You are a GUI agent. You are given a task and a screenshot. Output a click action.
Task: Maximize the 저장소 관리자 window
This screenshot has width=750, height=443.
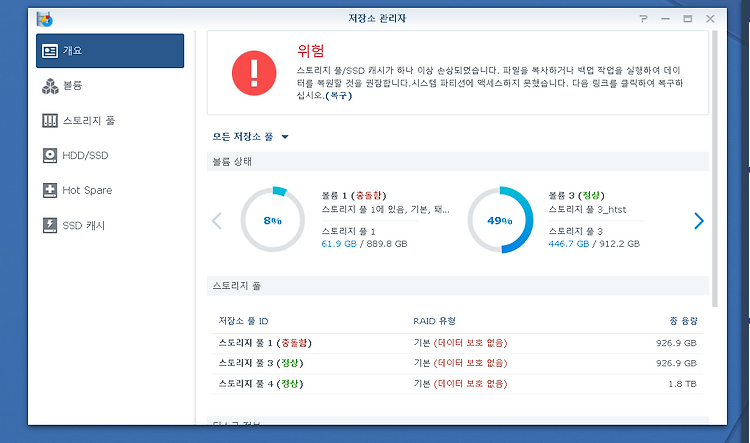pos(688,19)
